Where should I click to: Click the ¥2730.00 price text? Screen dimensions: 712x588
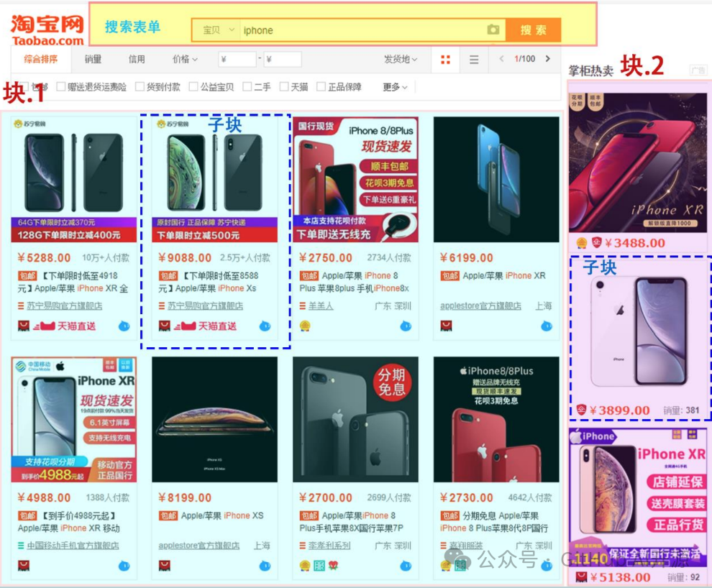[x=466, y=497]
